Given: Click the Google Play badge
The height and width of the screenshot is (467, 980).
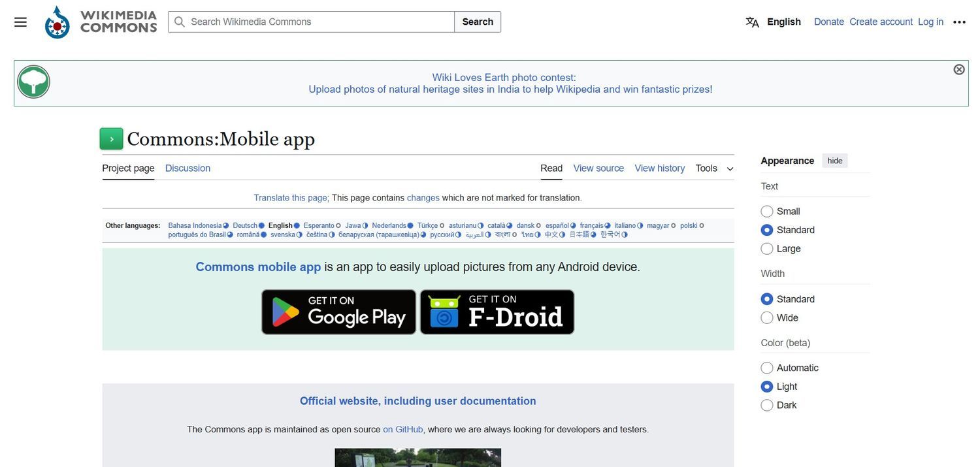Looking at the screenshot, I should coord(338,312).
